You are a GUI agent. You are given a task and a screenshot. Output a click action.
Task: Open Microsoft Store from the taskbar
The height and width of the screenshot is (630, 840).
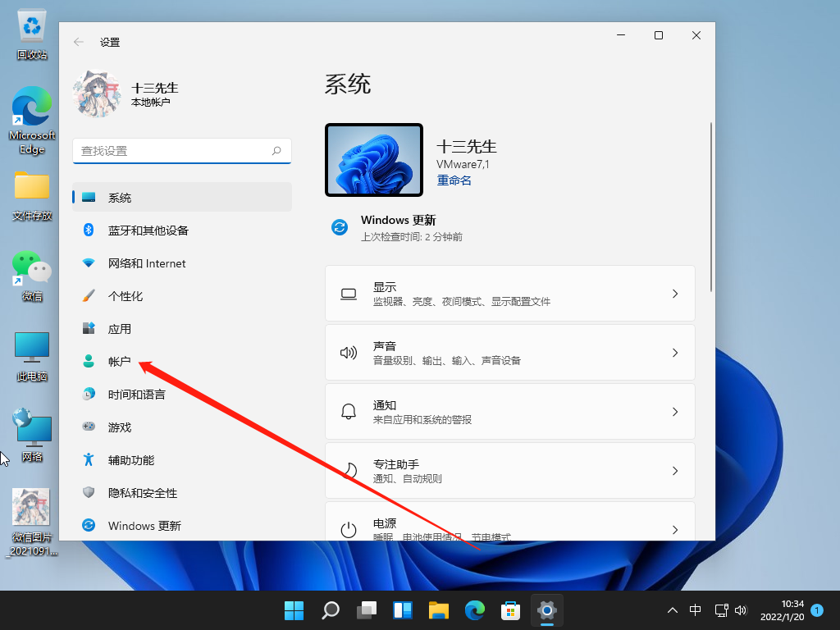point(511,610)
